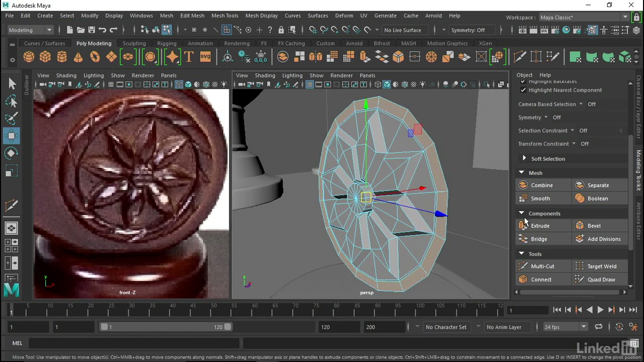This screenshot has height=362, width=644.
Task: Open Camera Based Selection dropdown
Action: click(581, 104)
